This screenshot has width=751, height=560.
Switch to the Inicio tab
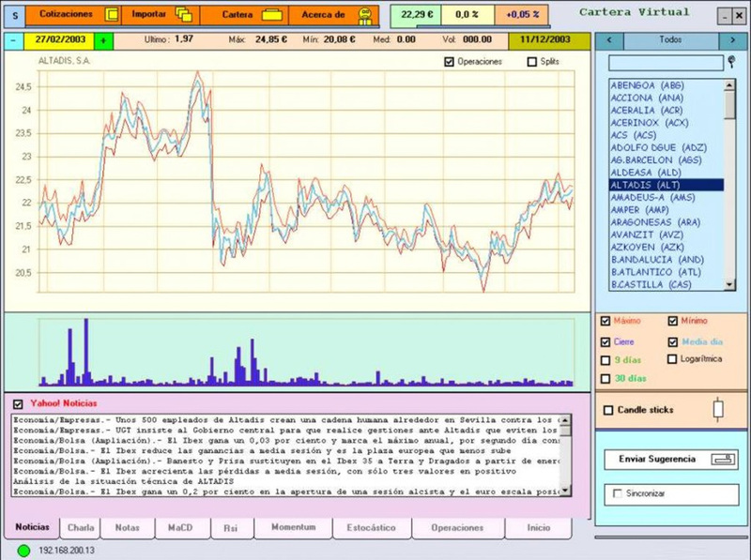point(538,528)
